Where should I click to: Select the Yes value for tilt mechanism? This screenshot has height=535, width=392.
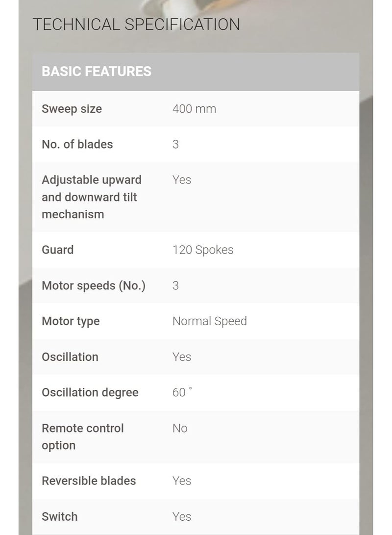(182, 180)
